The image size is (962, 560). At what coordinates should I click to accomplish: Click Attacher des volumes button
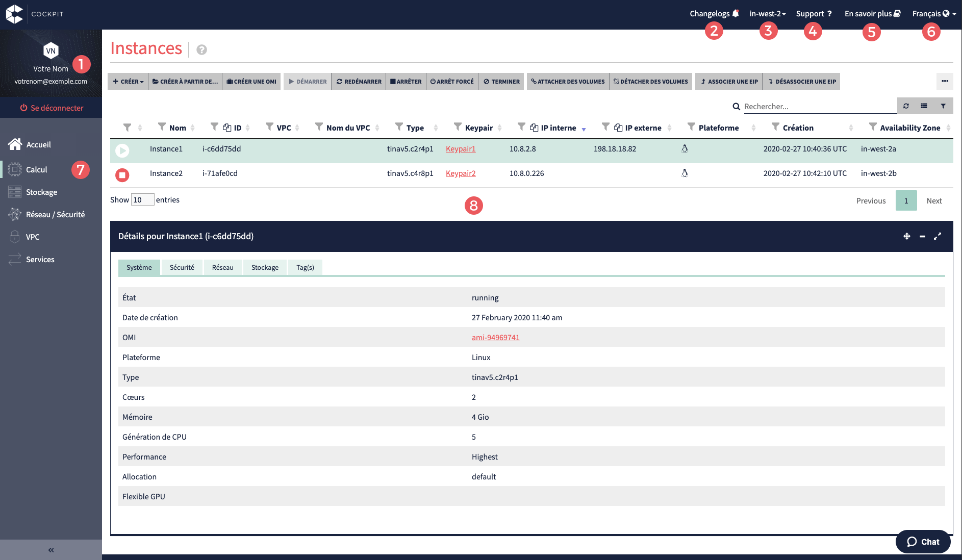[568, 81]
